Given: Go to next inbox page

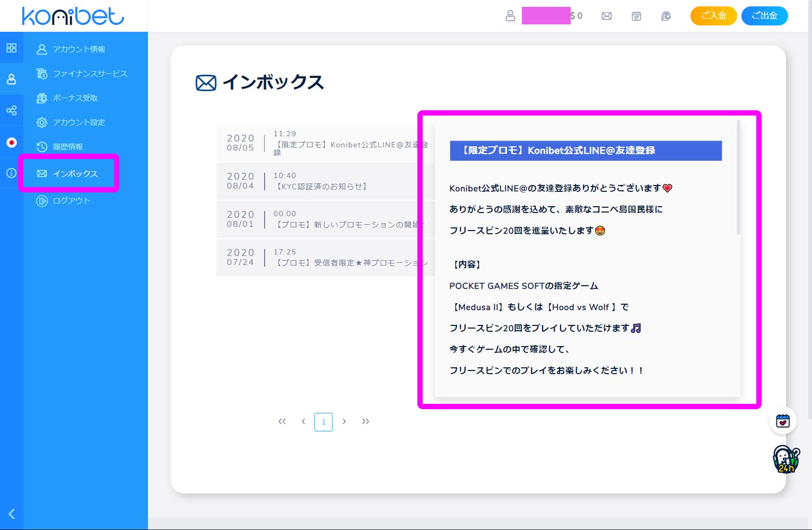Looking at the screenshot, I should [x=344, y=421].
